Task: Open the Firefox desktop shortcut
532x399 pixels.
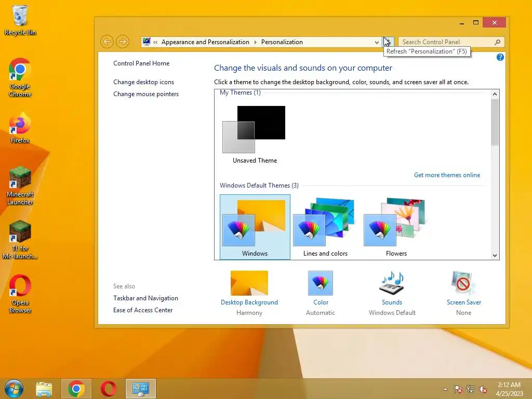Action: point(20,128)
